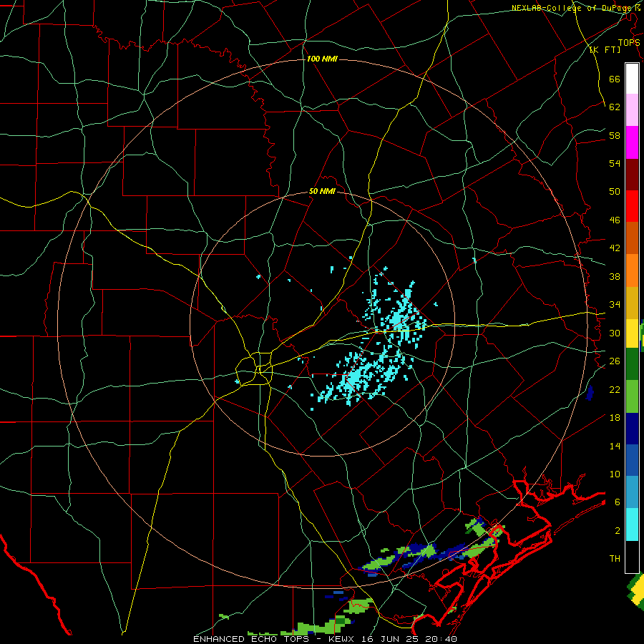Click the white swatch in the tops legend

point(632,79)
